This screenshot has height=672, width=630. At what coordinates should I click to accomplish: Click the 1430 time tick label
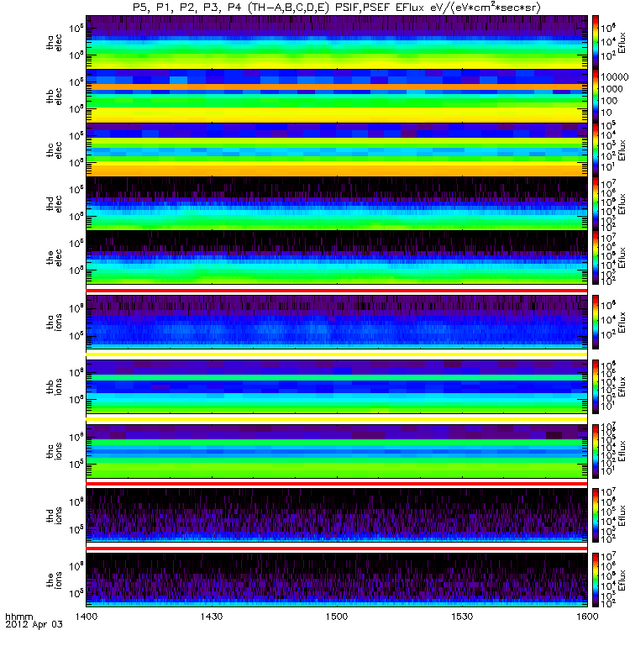coord(212,617)
